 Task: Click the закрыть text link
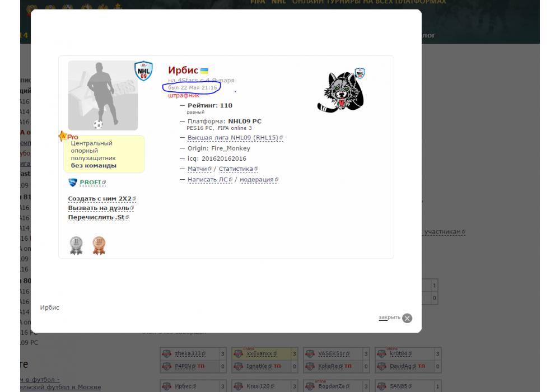point(389,317)
